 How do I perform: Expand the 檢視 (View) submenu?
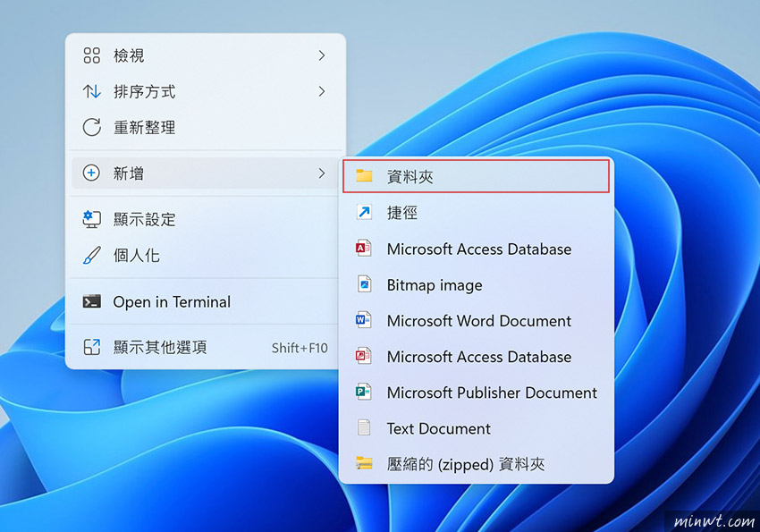[206, 55]
